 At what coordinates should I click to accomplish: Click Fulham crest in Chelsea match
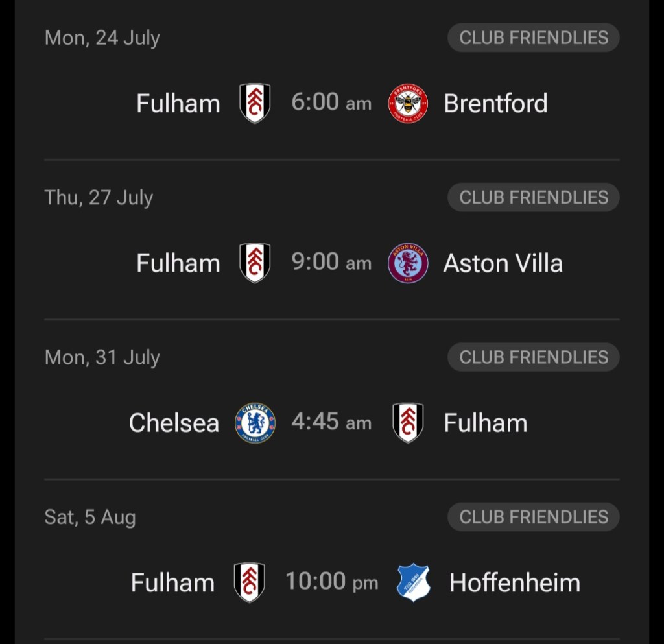408,423
